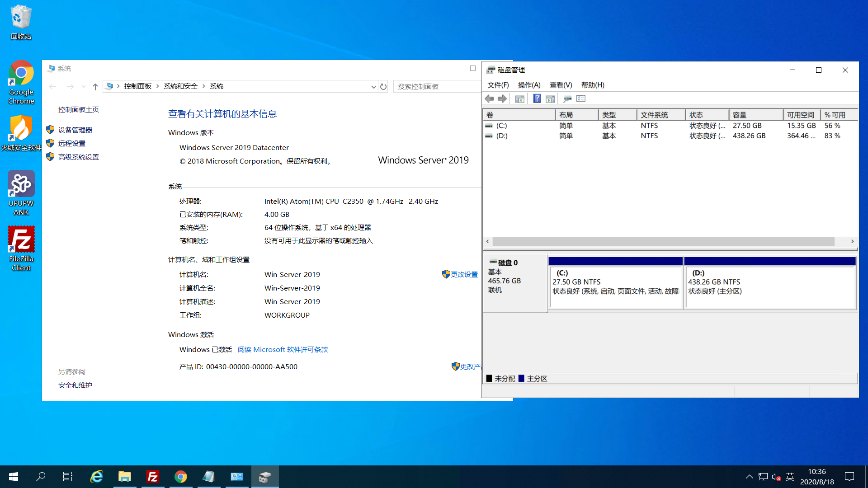Switch to Disk Management taskbar button
The width and height of the screenshot is (868, 488).
click(x=265, y=477)
